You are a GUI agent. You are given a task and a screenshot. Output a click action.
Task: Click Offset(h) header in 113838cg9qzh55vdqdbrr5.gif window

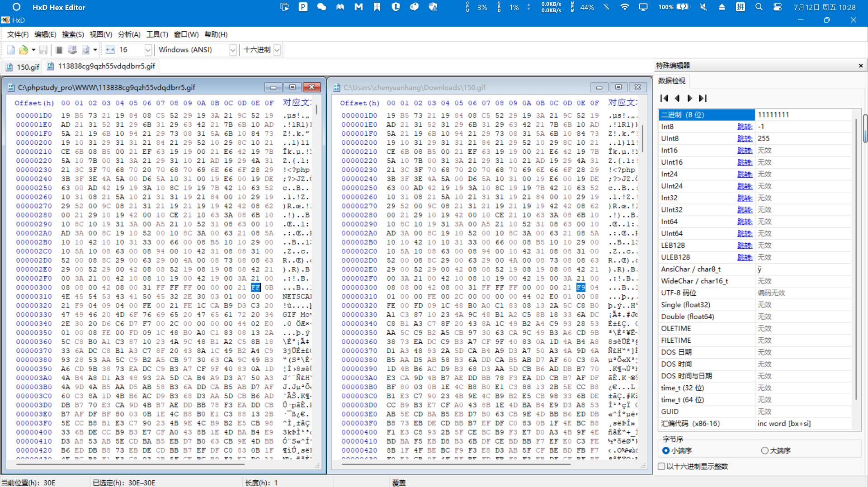point(34,103)
